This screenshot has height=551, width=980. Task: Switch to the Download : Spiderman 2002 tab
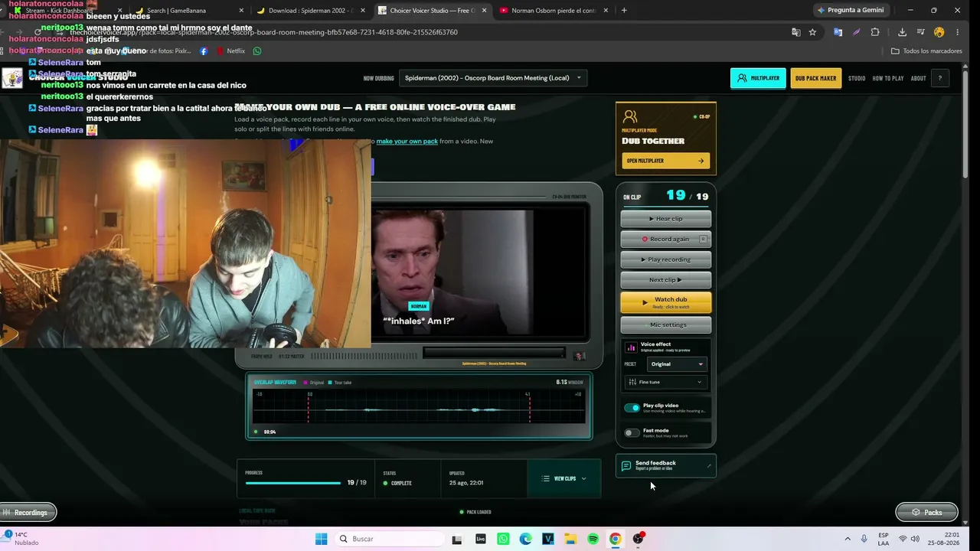pyautogui.click(x=309, y=10)
